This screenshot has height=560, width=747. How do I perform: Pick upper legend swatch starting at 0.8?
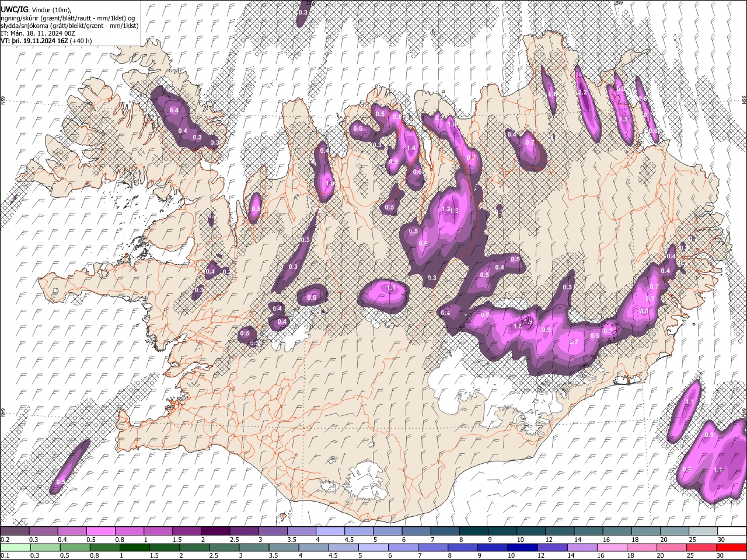[x=129, y=531]
